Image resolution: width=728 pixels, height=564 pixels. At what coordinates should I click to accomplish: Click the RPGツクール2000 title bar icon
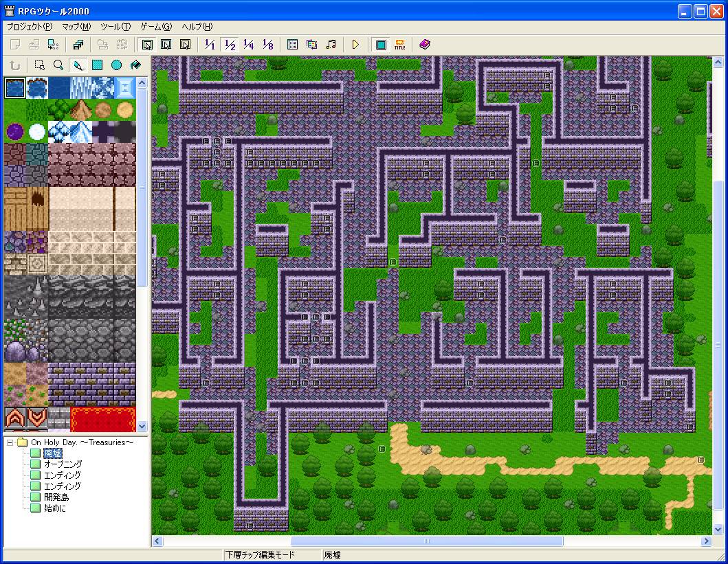[x=10, y=11]
